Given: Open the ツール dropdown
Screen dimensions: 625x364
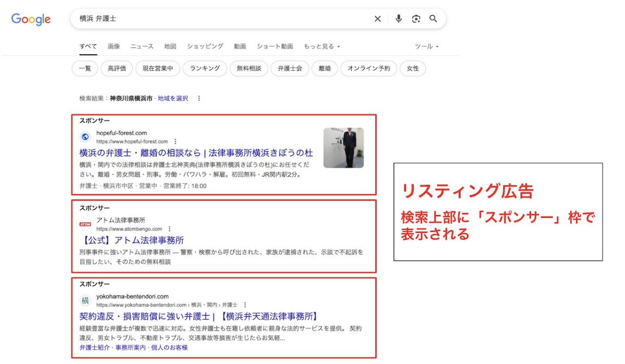Looking at the screenshot, I should [426, 46].
